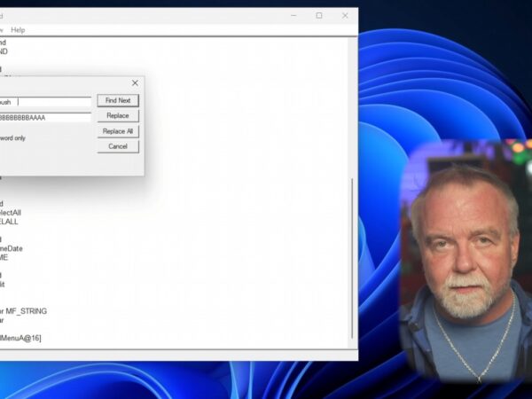Open the partially visible View menu
The image size is (532, 399).
[x=2, y=30]
